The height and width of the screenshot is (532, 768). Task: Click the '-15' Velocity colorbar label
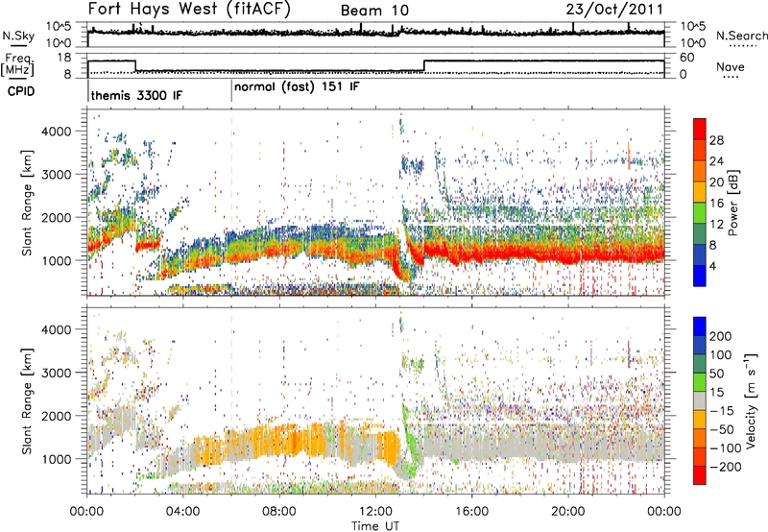point(721,410)
